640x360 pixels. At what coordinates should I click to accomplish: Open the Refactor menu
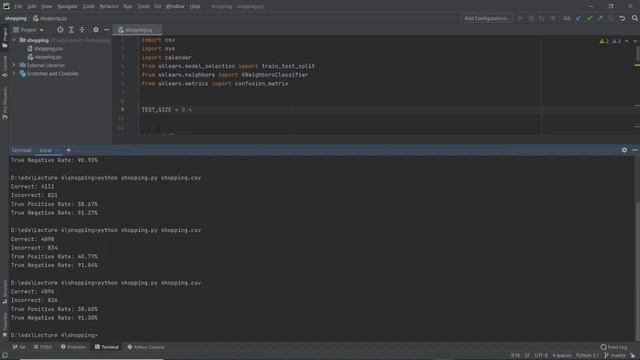click(x=109, y=7)
